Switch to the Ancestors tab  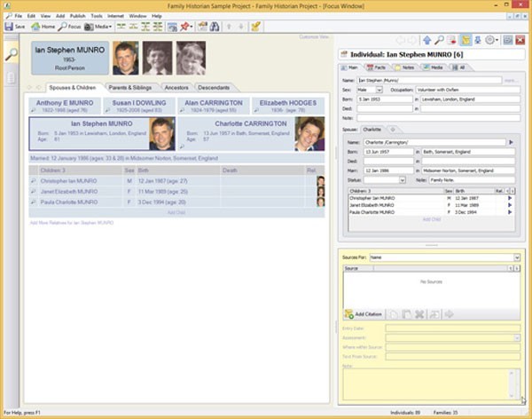pyautogui.click(x=176, y=88)
